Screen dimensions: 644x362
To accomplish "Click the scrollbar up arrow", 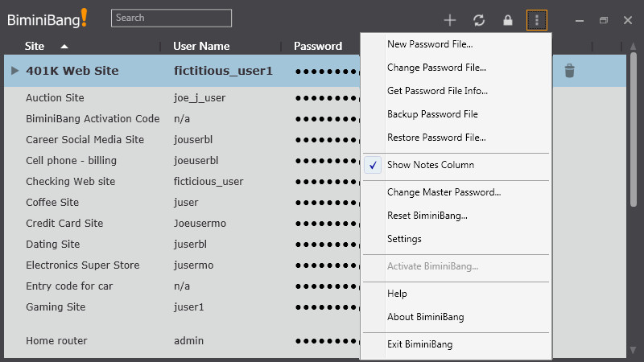I will tap(633, 46).
